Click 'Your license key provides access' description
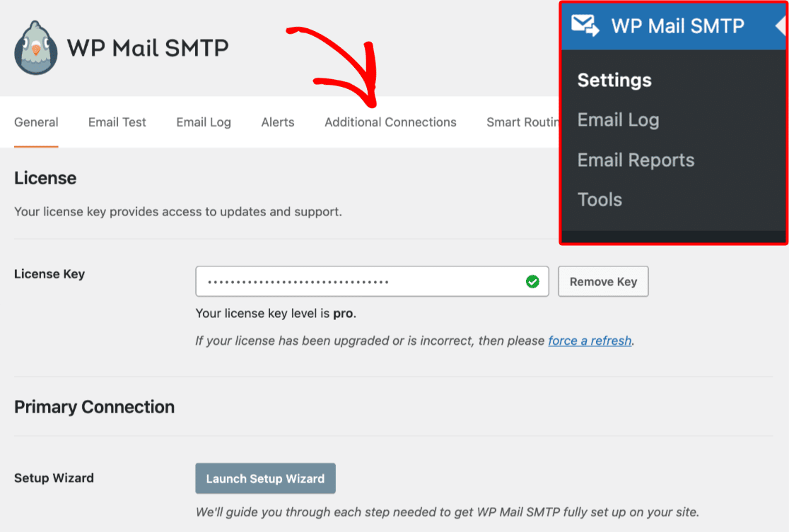 [x=177, y=212]
